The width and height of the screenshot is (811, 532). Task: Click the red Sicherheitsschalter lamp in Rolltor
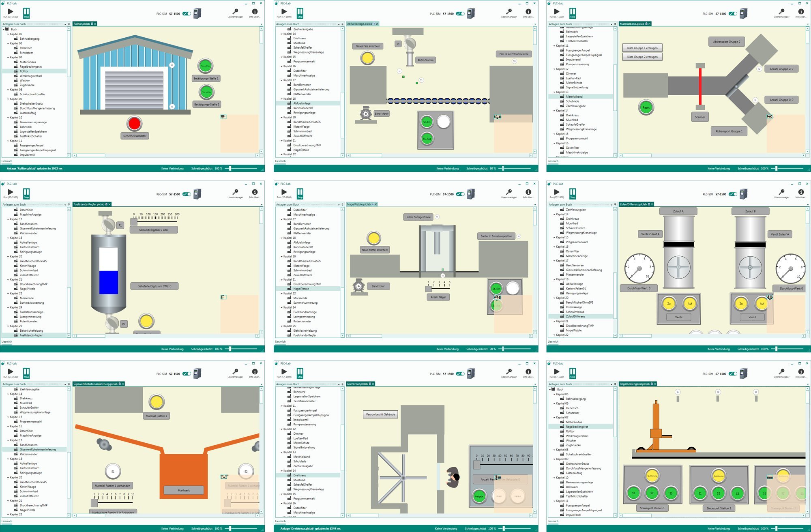(134, 123)
